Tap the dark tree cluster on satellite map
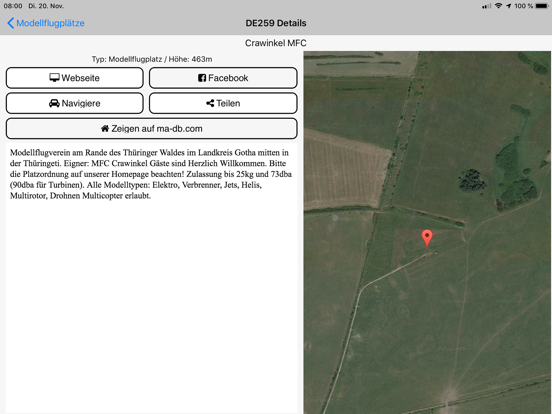 pyautogui.click(x=472, y=180)
